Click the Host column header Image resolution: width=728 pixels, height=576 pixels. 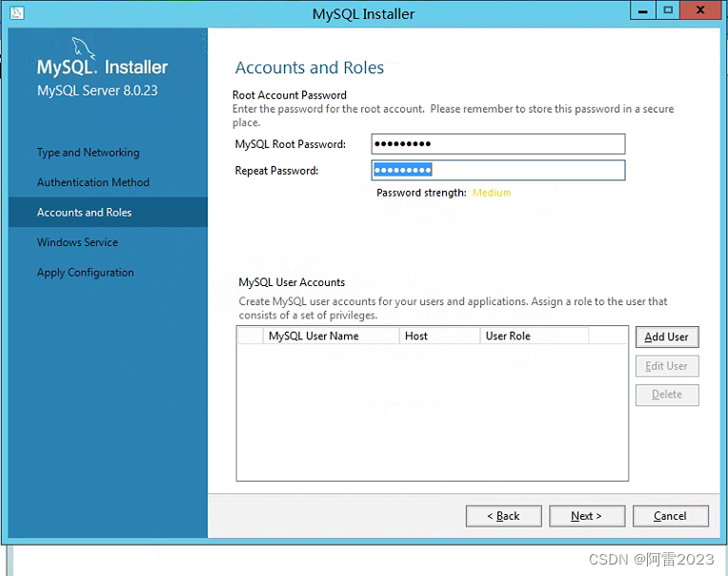point(439,336)
